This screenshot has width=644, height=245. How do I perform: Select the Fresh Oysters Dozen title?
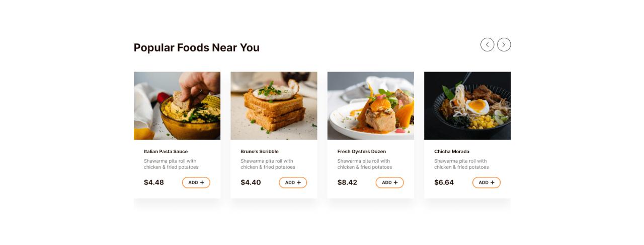tap(362, 152)
